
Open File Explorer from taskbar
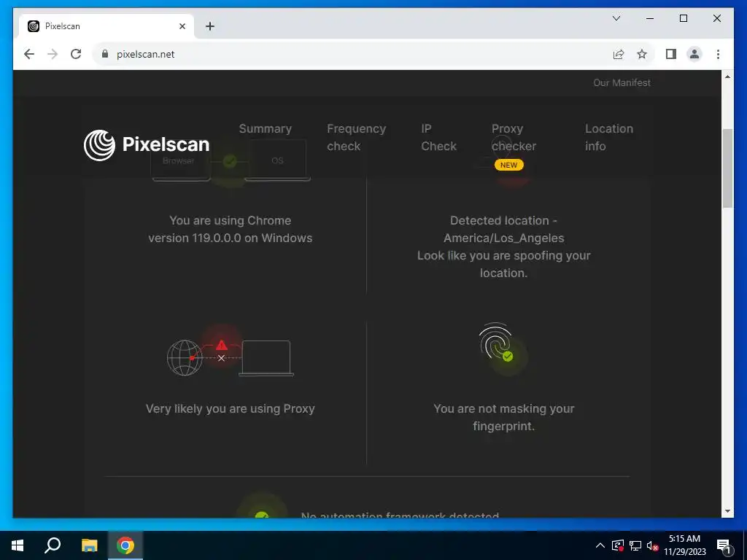point(89,545)
